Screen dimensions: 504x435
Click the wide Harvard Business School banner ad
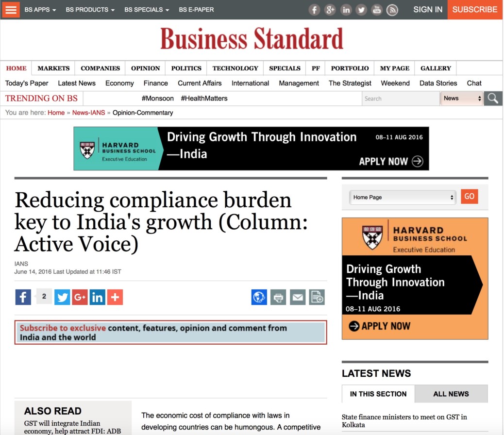(x=252, y=149)
